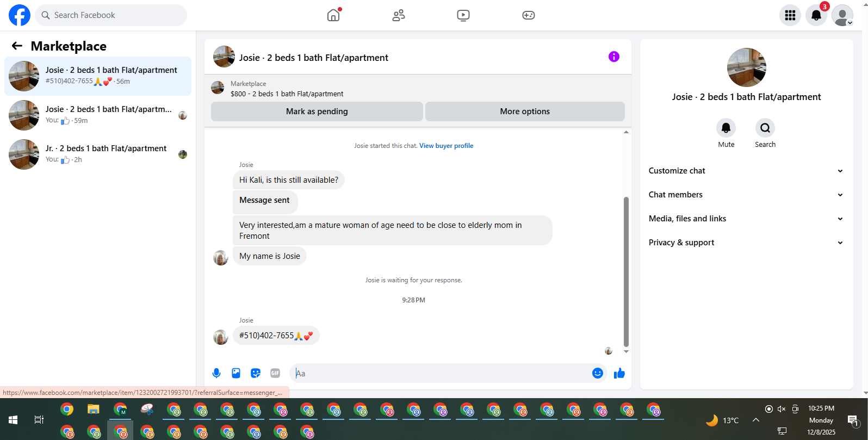Viewport: 868px width, 440px height.
Task: Open conversation information purple icon
Action: 614,57
